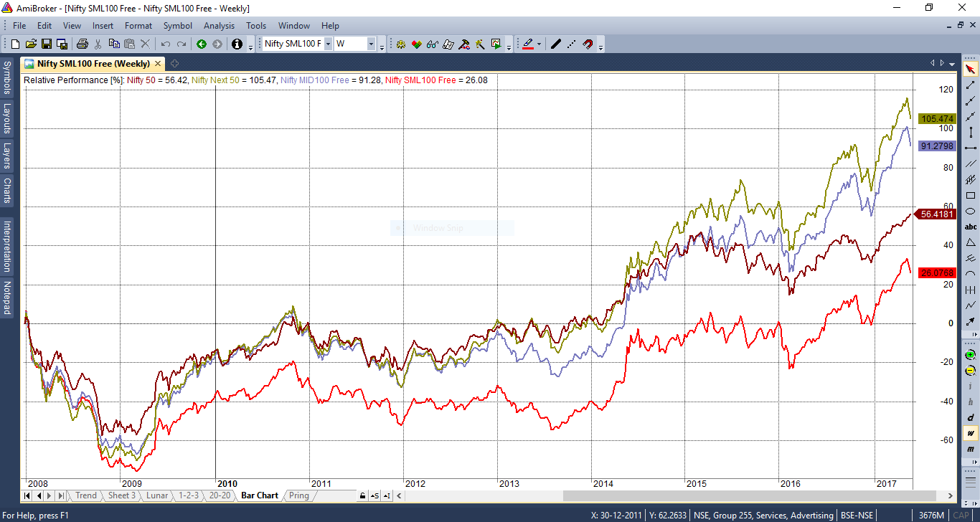The width and height of the screenshot is (980, 522).
Task: Choose the rectangle drawing tool
Action: pyautogui.click(x=971, y=195)
